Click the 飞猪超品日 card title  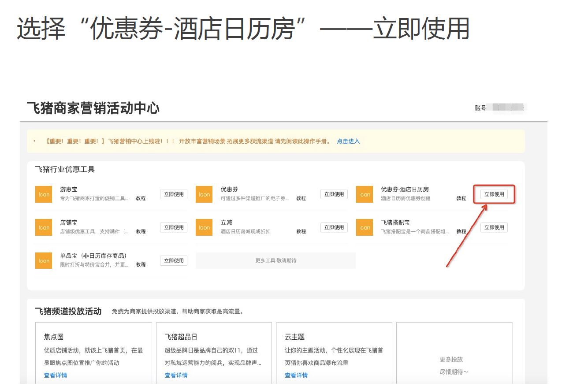pos(181,337)
